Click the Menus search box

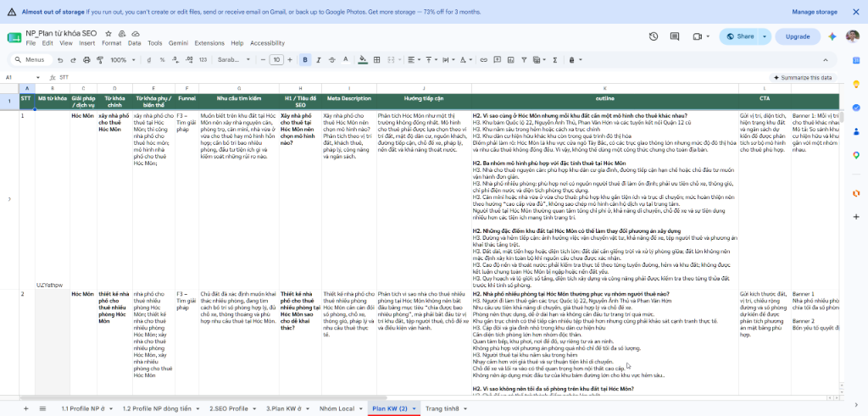[31, 60]
